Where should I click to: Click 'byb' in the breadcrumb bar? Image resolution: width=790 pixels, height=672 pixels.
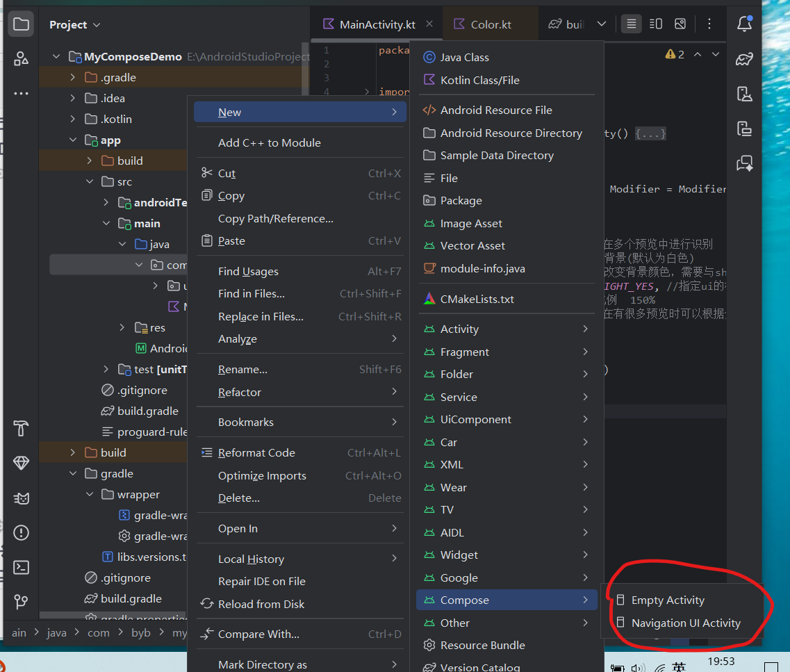click(x=140, y=632)
